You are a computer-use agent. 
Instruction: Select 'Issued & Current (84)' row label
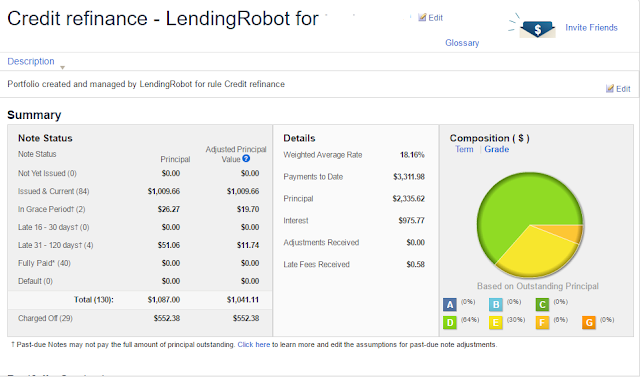pos(53,191)
